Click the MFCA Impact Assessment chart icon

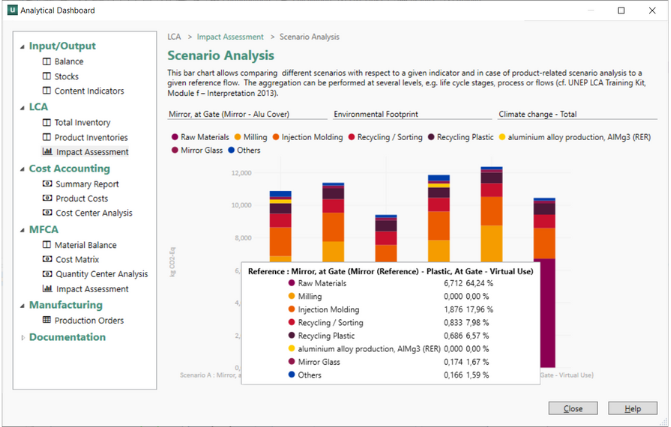47,289
